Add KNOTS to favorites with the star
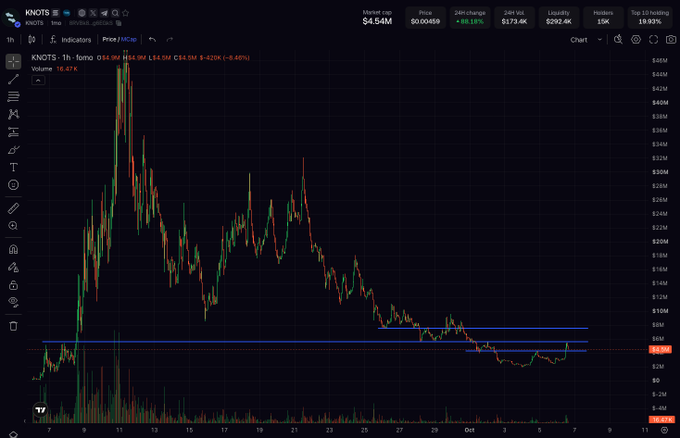The height and width of the screenshot is (438, 680). pyautogui.click(x=126, y=13)
